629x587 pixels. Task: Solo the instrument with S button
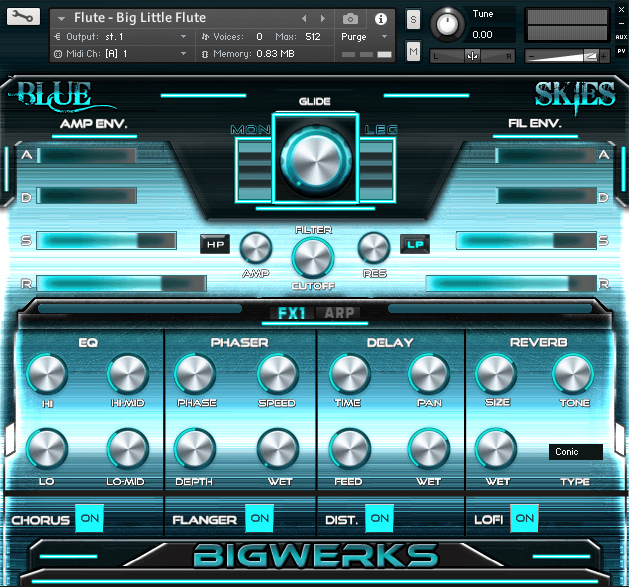413,19
